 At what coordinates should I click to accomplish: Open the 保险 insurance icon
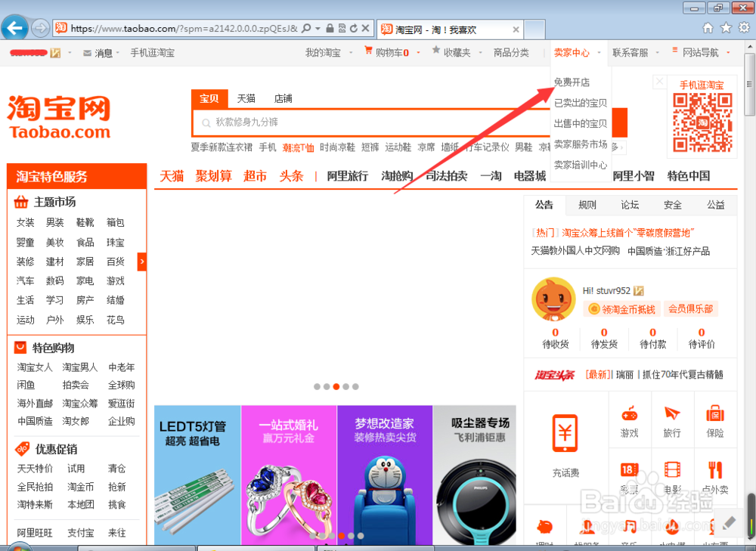tap(715, 413)
